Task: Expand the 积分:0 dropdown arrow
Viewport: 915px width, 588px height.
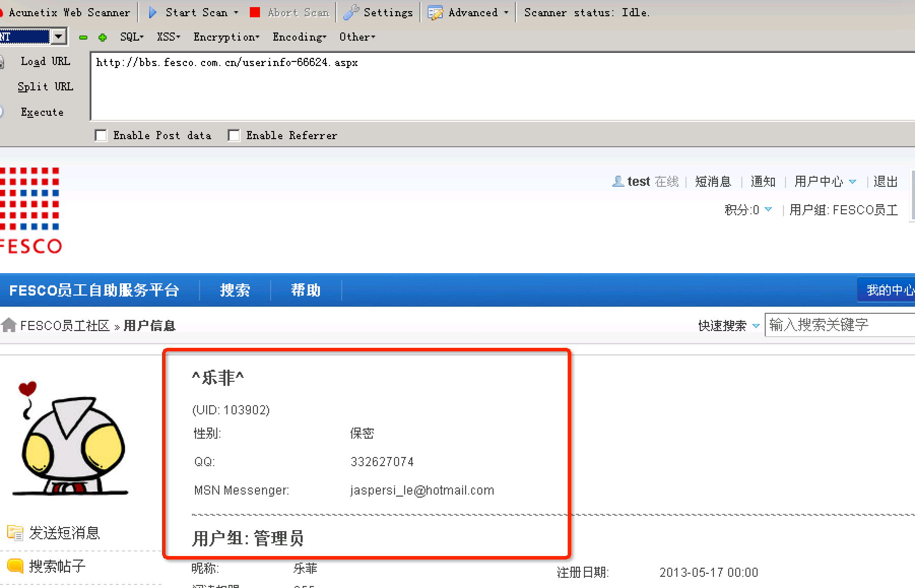Action: pyautogui.click(x=768, y=209)
